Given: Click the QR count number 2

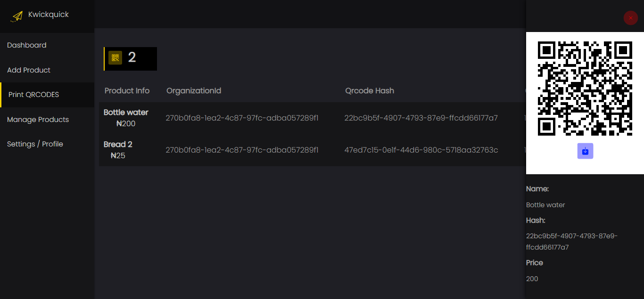Looking at the screenshot, I should pos(132,57).
